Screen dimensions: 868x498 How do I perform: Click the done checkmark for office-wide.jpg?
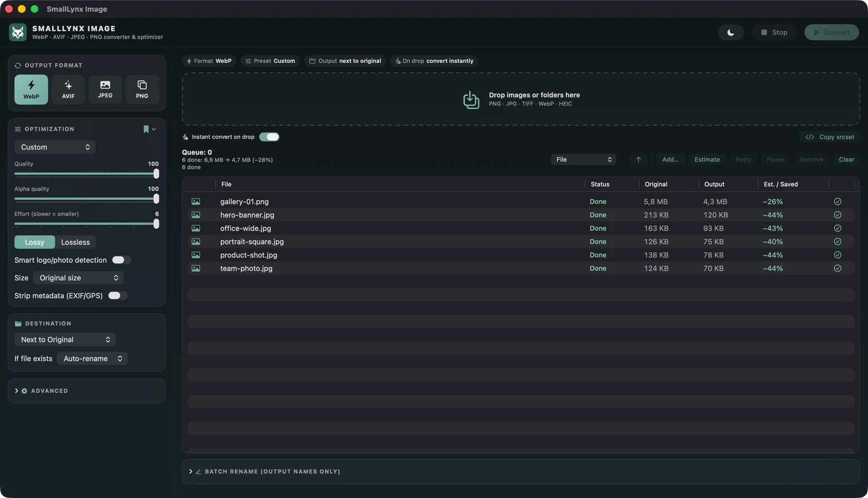pyautogui.click(x=837, y=228)
